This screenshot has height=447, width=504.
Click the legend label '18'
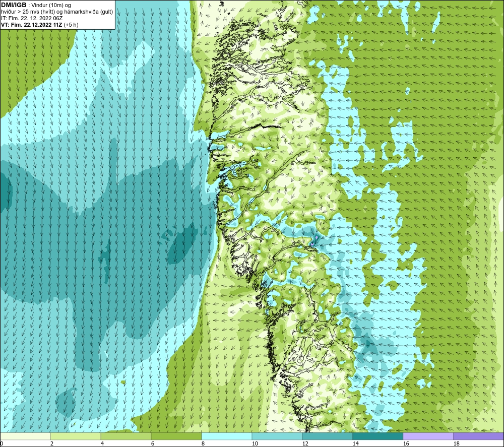[x=456, y=444]
